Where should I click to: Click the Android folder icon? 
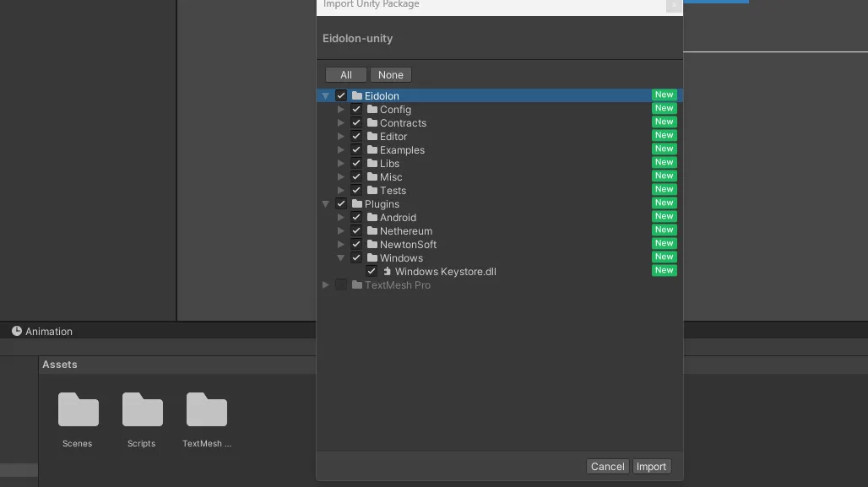point(372,218)
